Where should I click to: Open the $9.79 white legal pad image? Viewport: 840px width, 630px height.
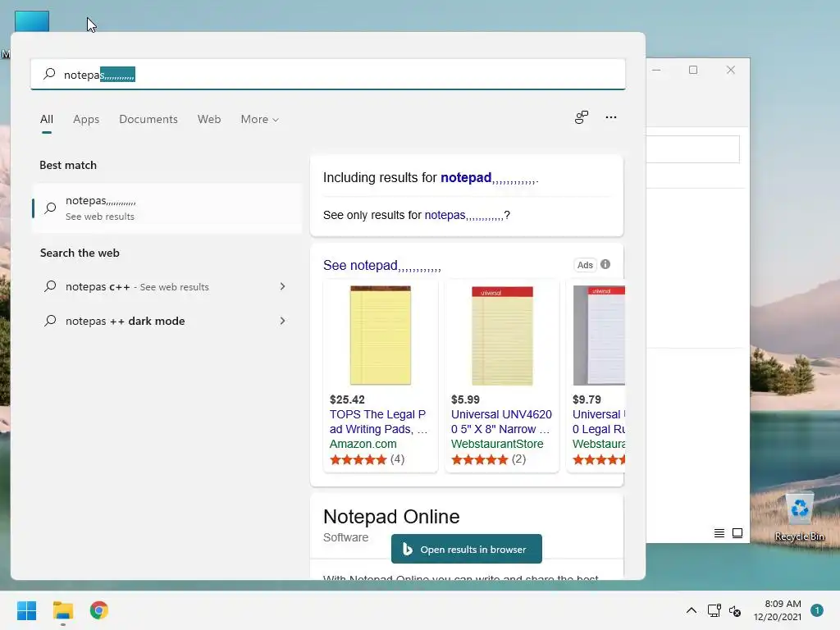pyautogui.click(x=599, y=336)
